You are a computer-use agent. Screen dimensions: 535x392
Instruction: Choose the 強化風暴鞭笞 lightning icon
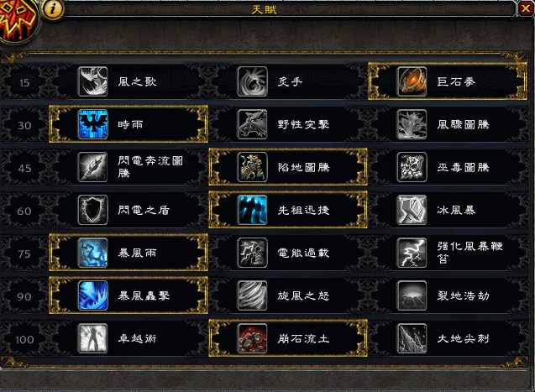point(412,253)
